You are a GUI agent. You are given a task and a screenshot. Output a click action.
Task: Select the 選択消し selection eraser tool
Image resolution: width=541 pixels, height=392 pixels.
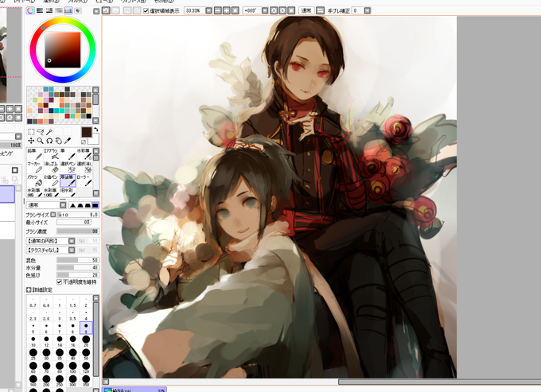[x=84, y=167]
